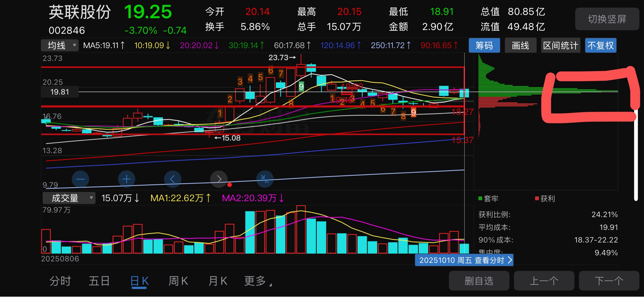Select the 日K tab

140,281
